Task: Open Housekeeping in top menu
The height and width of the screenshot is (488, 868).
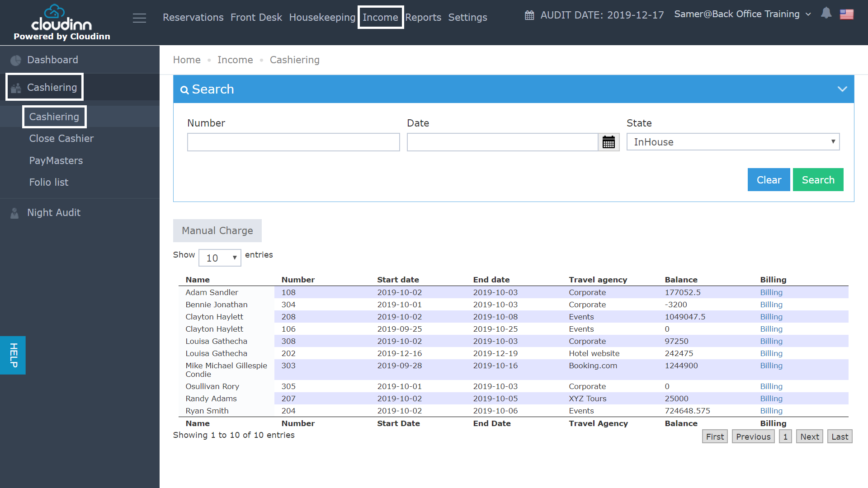Action: click(322, 17)
